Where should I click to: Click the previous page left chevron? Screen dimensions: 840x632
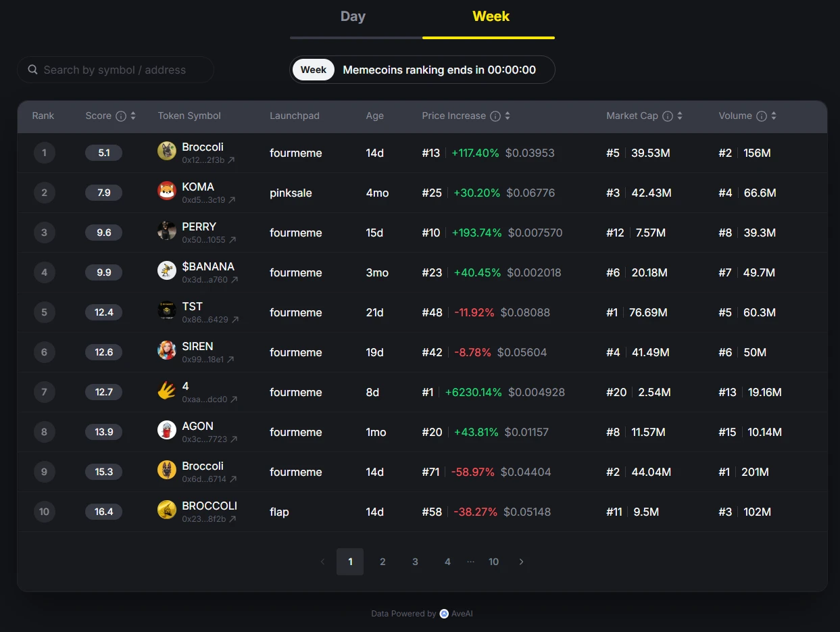click(x=322, y=562)
